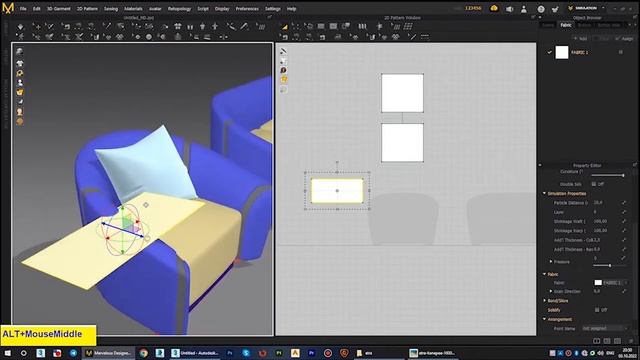Switch to the Fabric tab in Object Browser
The width and height of the screenshot is (640, 360).
[x=566, y=25]
